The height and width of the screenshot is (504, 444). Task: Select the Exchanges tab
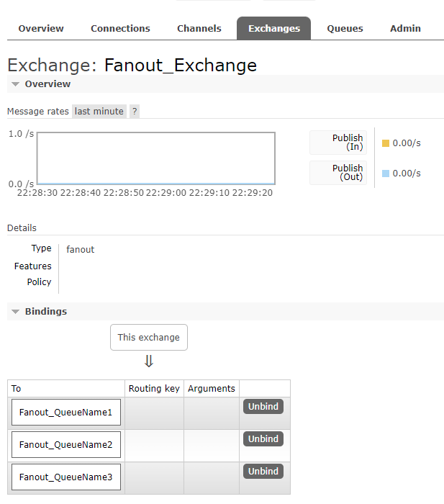[x=273, y=28]
